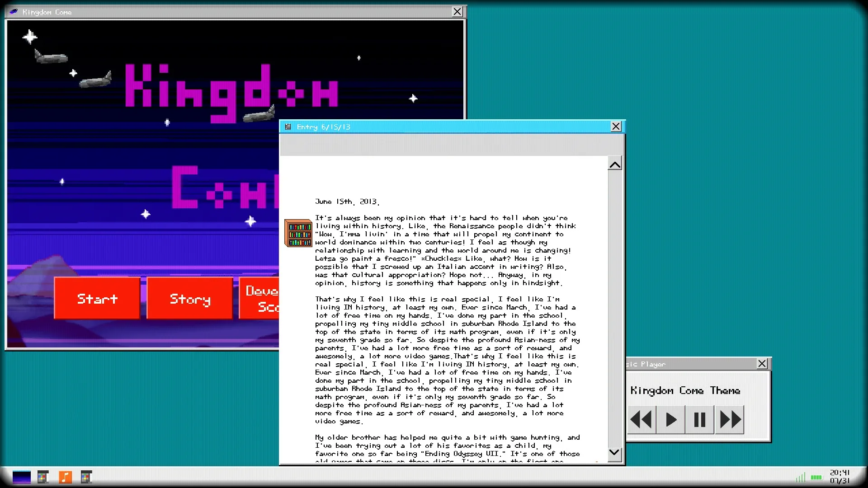Viewport: 868px width, 488px height.
Task: Click the signal strength bars icon
Action: coord(801,478)
